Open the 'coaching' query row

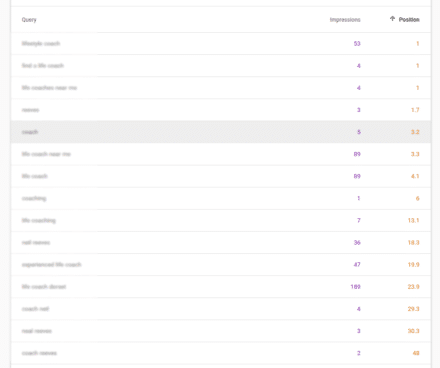pyautogui.click(x=221, y=198)
